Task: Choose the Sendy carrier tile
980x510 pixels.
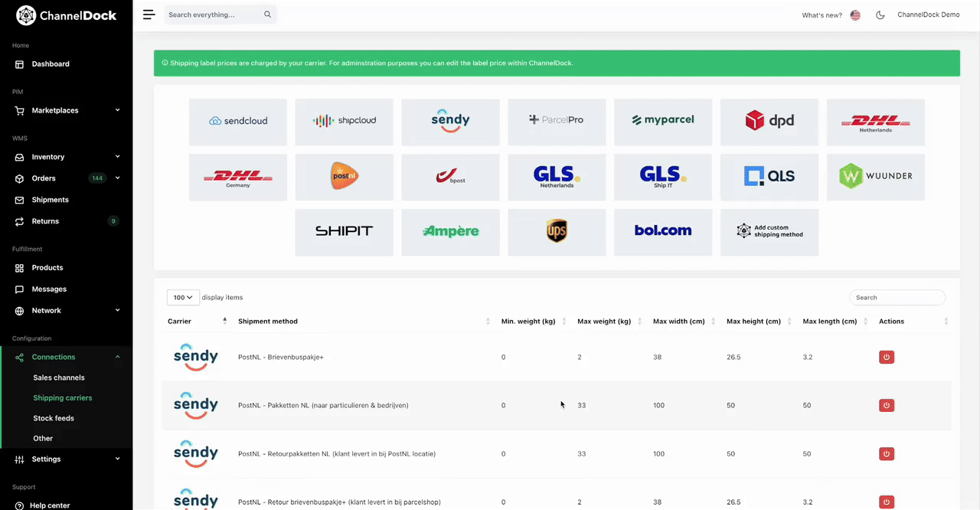Action: pos(450,122)
